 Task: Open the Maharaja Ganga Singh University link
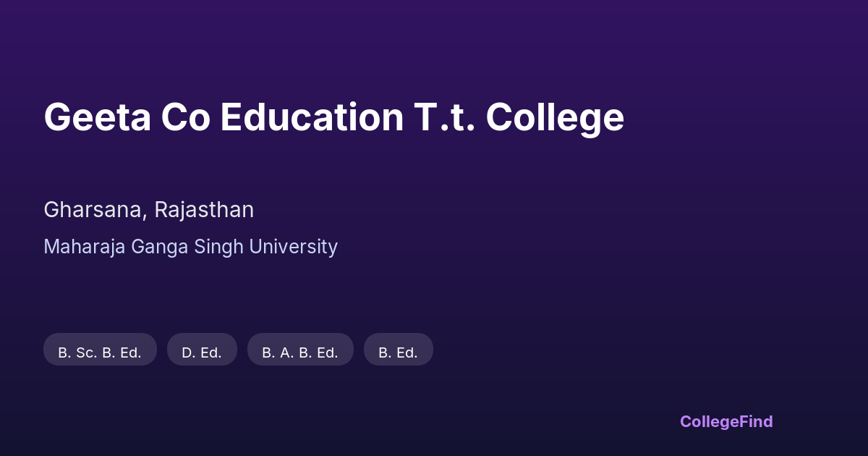tap(190, 247)
